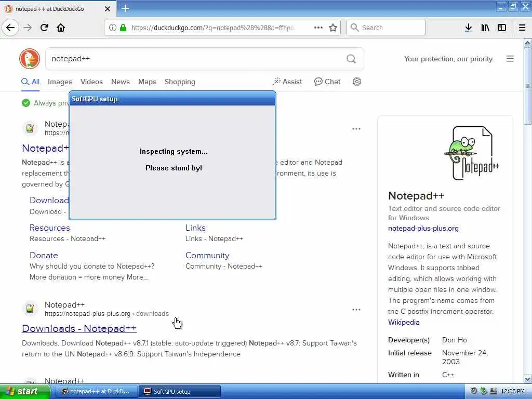Click 'Don Ho' developer name

(454, 340)
